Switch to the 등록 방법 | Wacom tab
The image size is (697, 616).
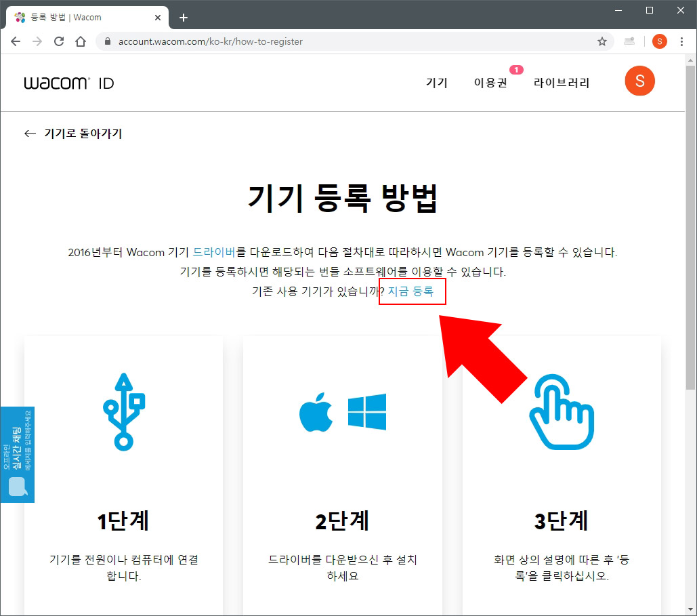click(x=81, y=17)
